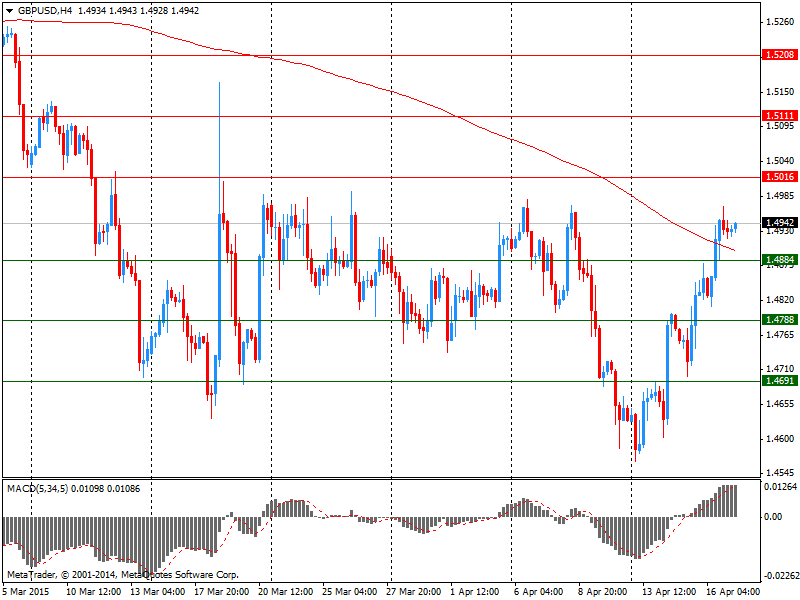Click the 1.5095 price scale value
The height and width of the screenshot is (600, 800).
tap(780, 126)
